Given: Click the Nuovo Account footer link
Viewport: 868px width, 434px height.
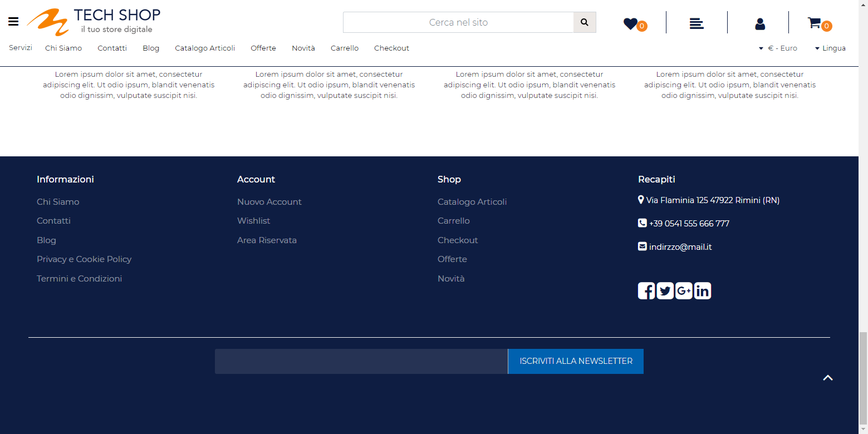Looking at the screenshot, I should pyautogui.click(x=269, y=202).
